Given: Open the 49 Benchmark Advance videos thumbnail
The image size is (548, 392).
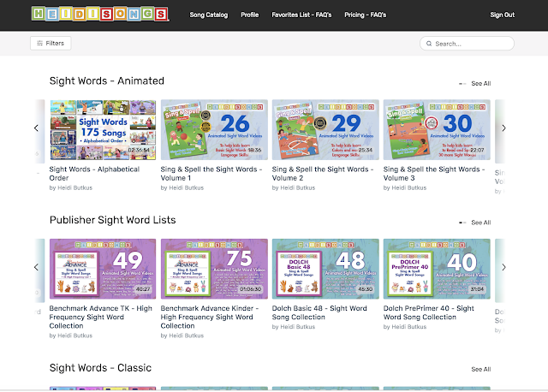Looking at the screenshot, I should pyautogui.click(x=103, y=269).
